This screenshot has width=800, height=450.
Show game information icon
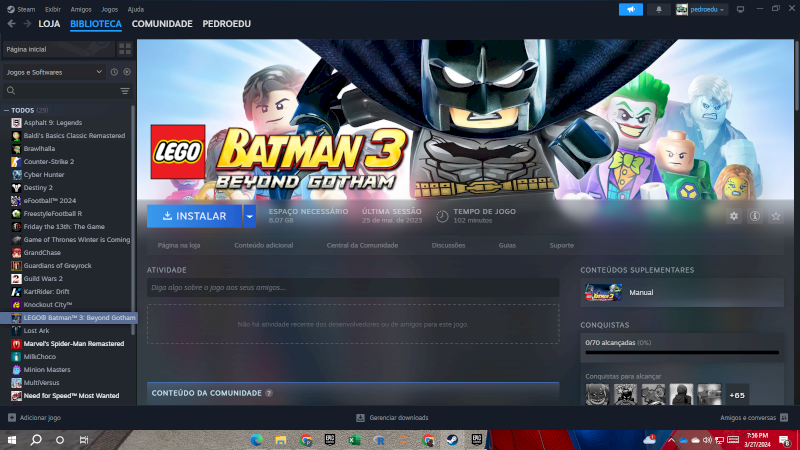755,216
